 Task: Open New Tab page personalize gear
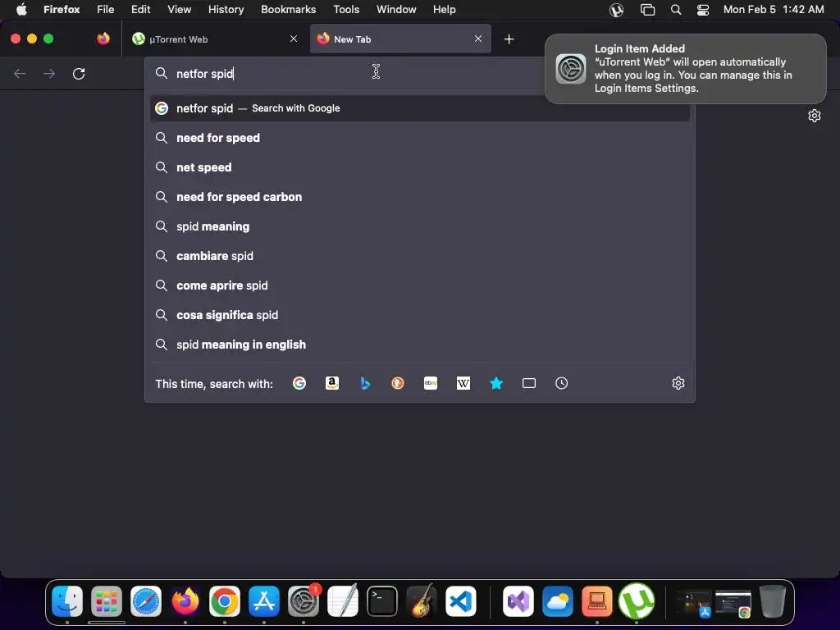(815, 116)
